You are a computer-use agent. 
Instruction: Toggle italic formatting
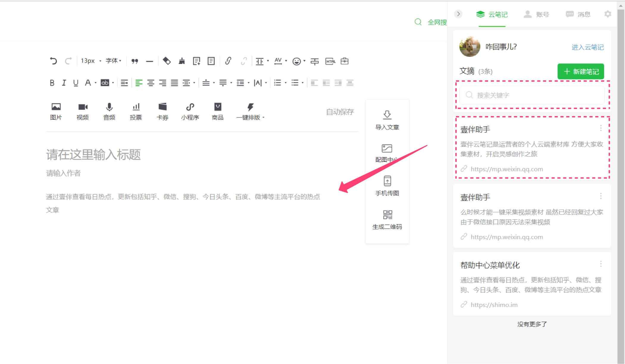[x=64, y=83]
